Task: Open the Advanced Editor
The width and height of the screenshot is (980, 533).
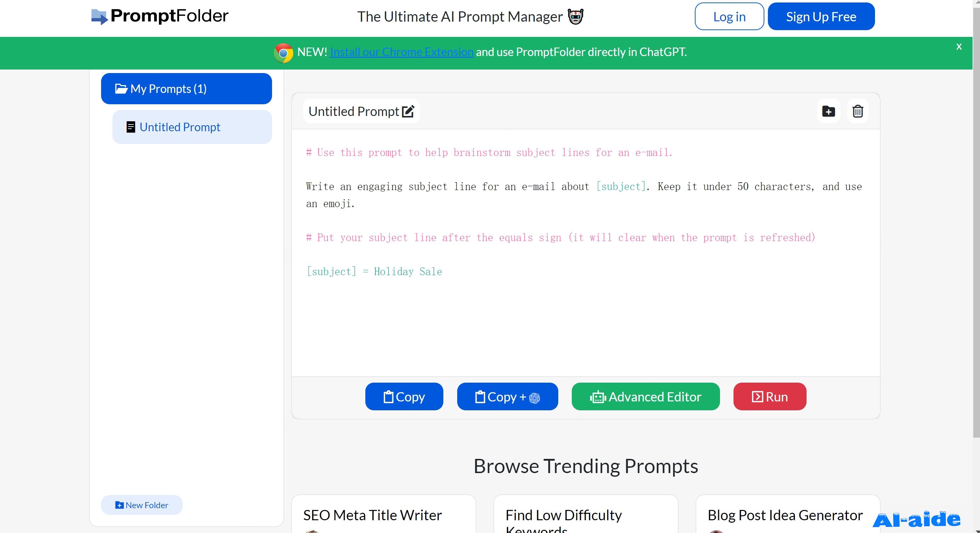Action: [645, 396]
